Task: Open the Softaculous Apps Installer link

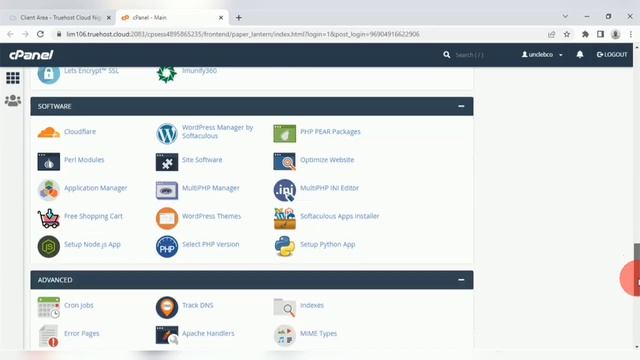Action: click(340, 216)
